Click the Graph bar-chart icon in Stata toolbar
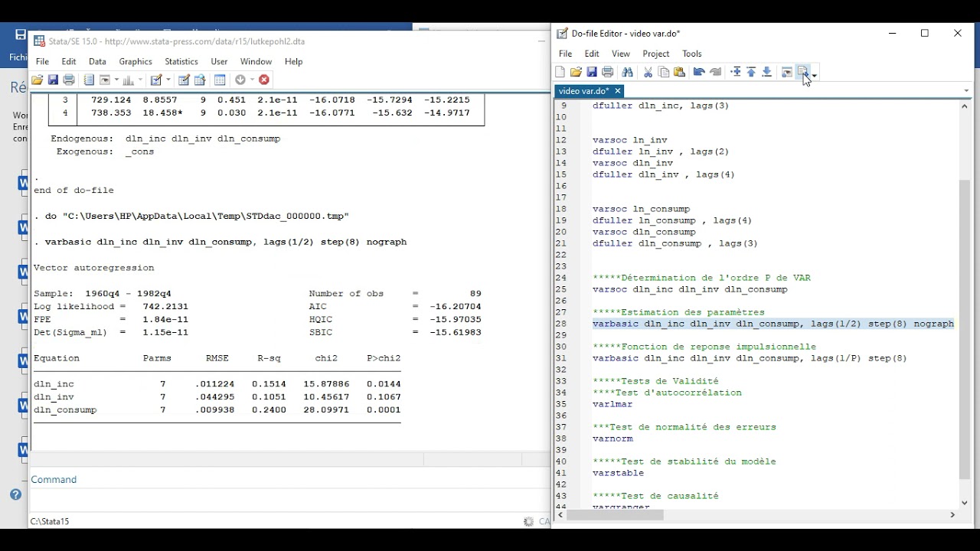The width and height of the screenshot is (980, 551). pos(128,80)
